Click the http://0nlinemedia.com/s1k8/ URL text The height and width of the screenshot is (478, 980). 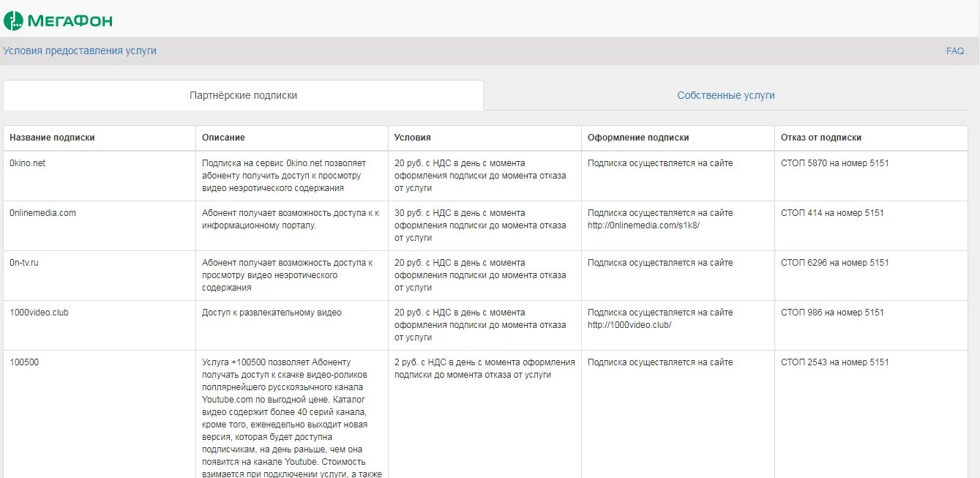click(x=643, y=225)
